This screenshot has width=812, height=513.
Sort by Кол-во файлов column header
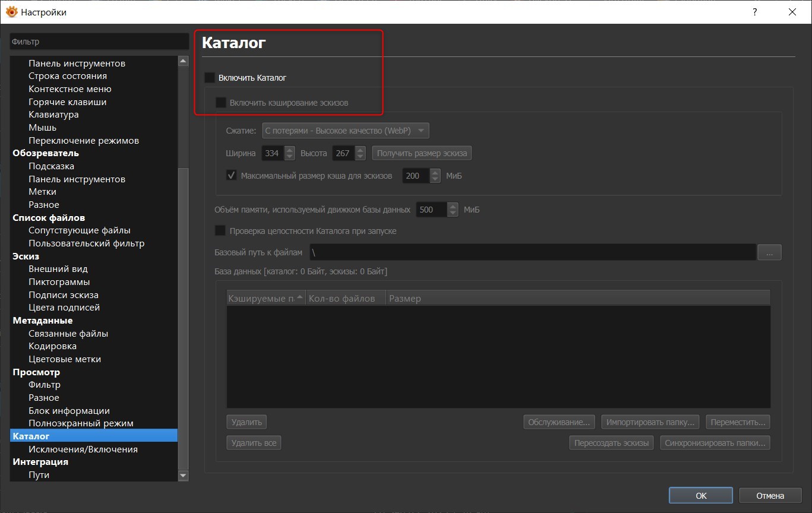(x=345, y=298)
